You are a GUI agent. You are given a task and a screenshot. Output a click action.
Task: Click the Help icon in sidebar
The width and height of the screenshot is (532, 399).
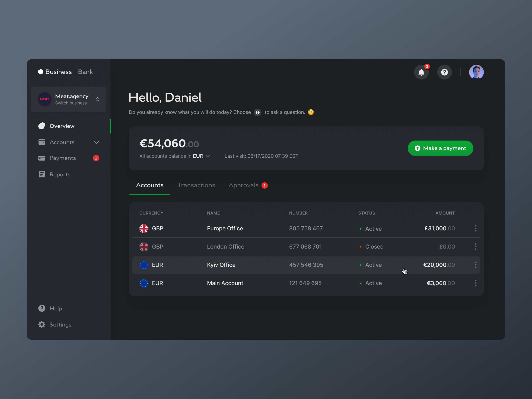click(x=42, y=308)
